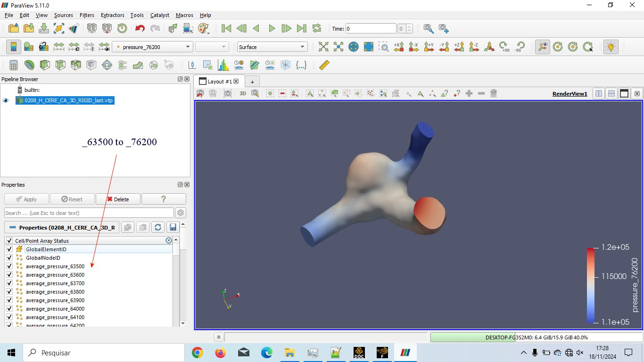
Task: Click the Stream Tracer filter icon
Action: [x=122, y=65]
